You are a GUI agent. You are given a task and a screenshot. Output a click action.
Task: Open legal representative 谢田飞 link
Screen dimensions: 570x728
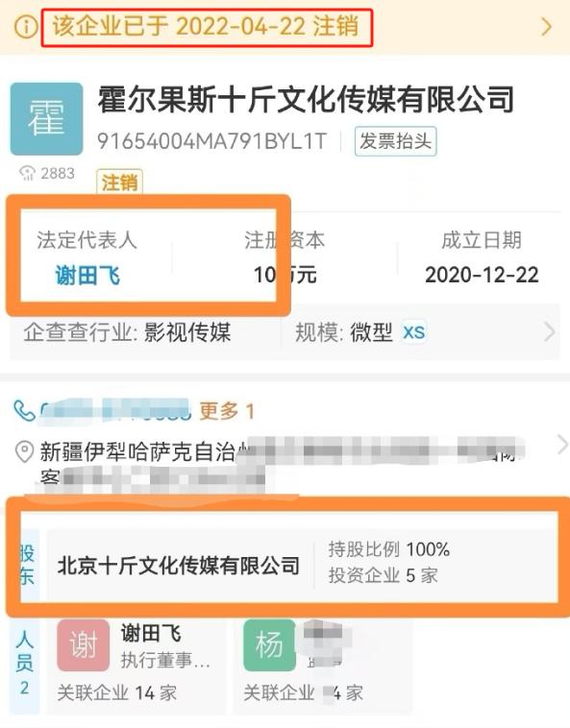[x=87, y=276]
